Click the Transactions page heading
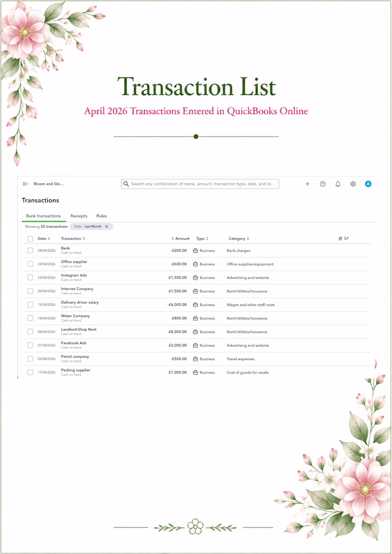Viewport: 392px width, 554px height. (40, 200)
